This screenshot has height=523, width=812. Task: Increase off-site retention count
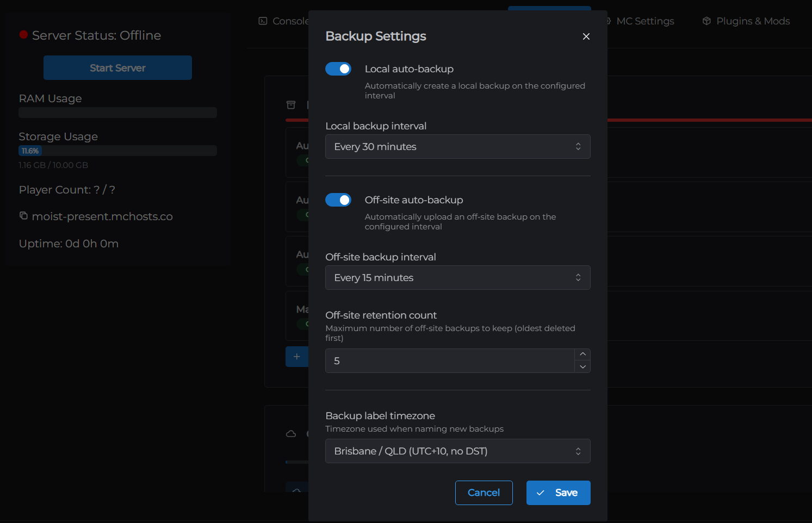pyautogui.click(x=582, y=354)
